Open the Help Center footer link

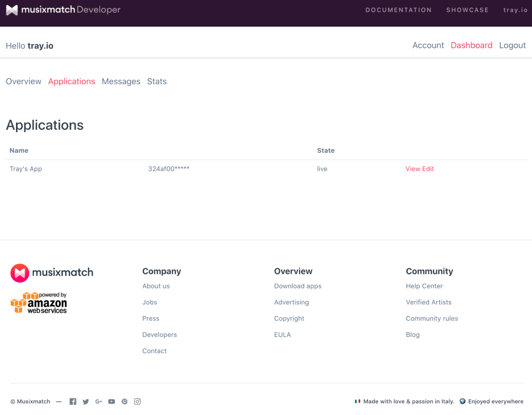424,286
